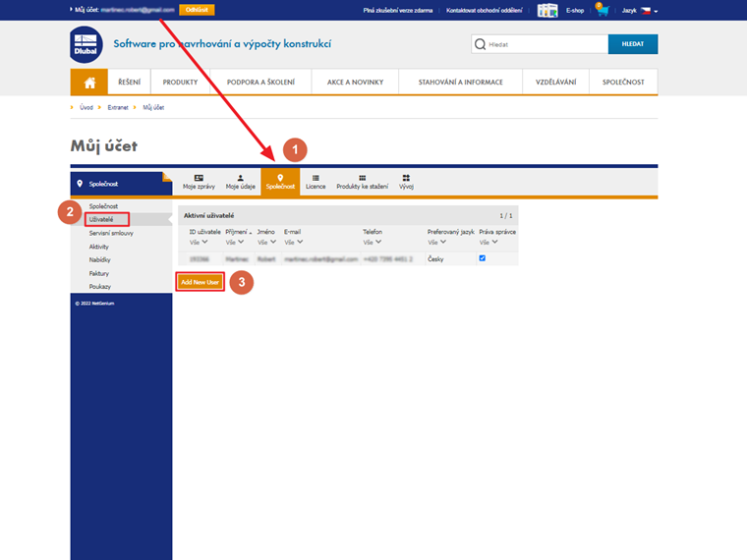
Task: Click the Telefon column header
Action: click(373, 232)
